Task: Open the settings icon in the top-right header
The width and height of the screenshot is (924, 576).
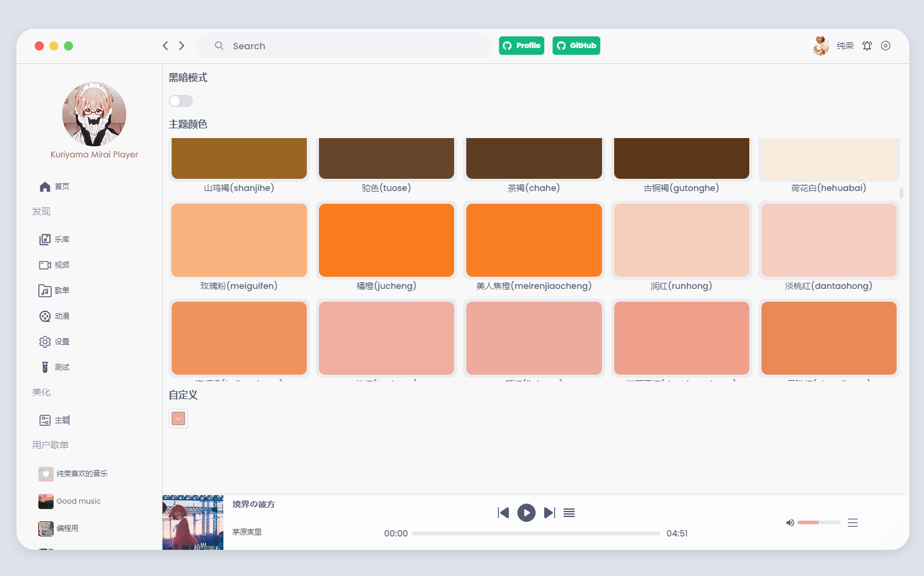Action: click(886, 46)
